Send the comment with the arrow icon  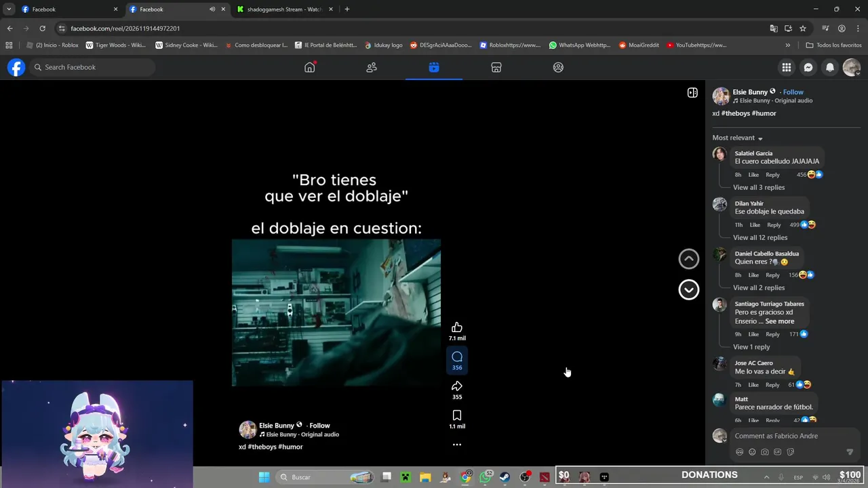[850, 452]
